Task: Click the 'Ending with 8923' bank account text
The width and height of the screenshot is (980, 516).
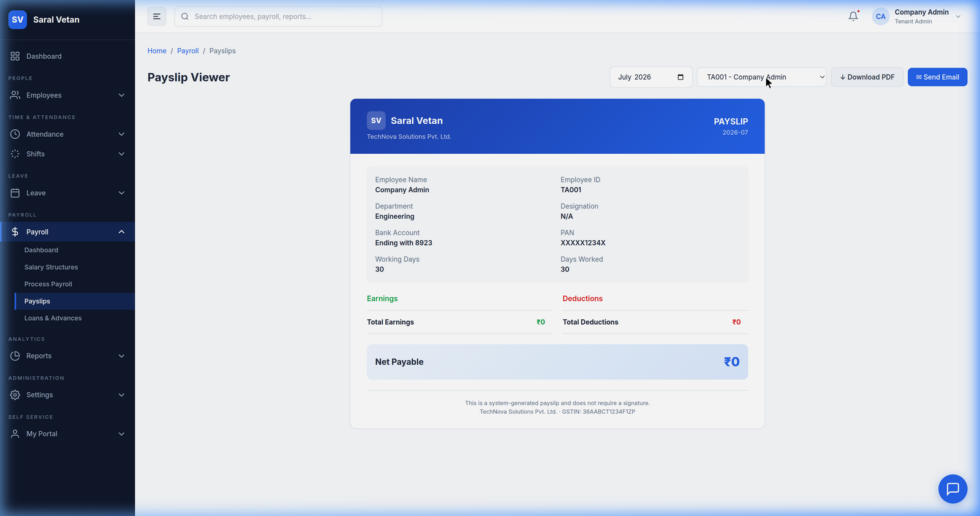Action: pos(404,243)
